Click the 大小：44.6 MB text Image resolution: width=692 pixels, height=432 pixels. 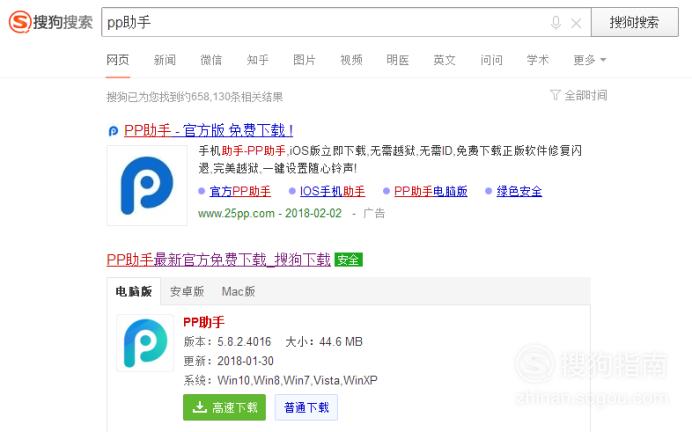324,342
